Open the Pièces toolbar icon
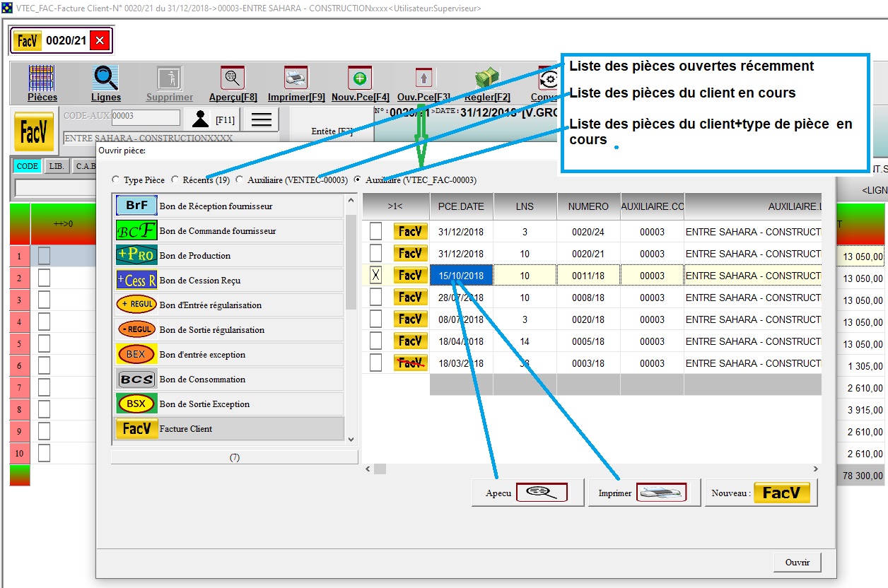888x588 pixels. (x=42, y=78)
